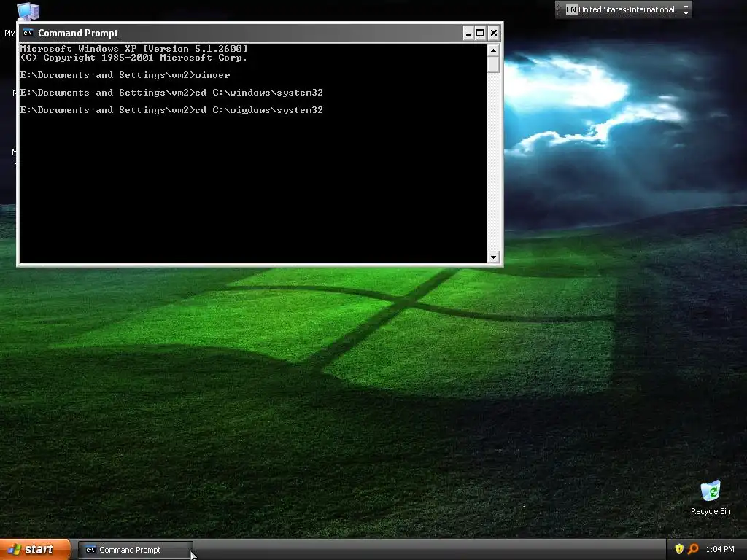
Task: Click the United States-International keyboard layout label
Action: tap(627, 9)
